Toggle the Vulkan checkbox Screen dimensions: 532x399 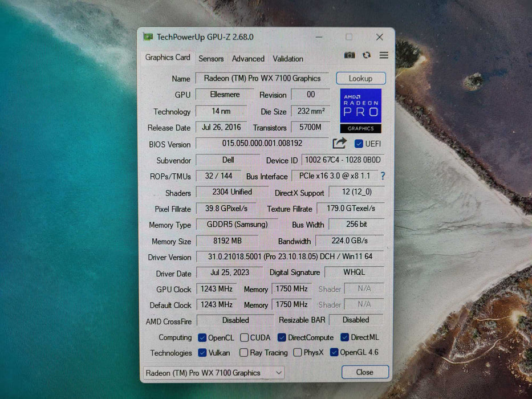click(x=202, y=353)
